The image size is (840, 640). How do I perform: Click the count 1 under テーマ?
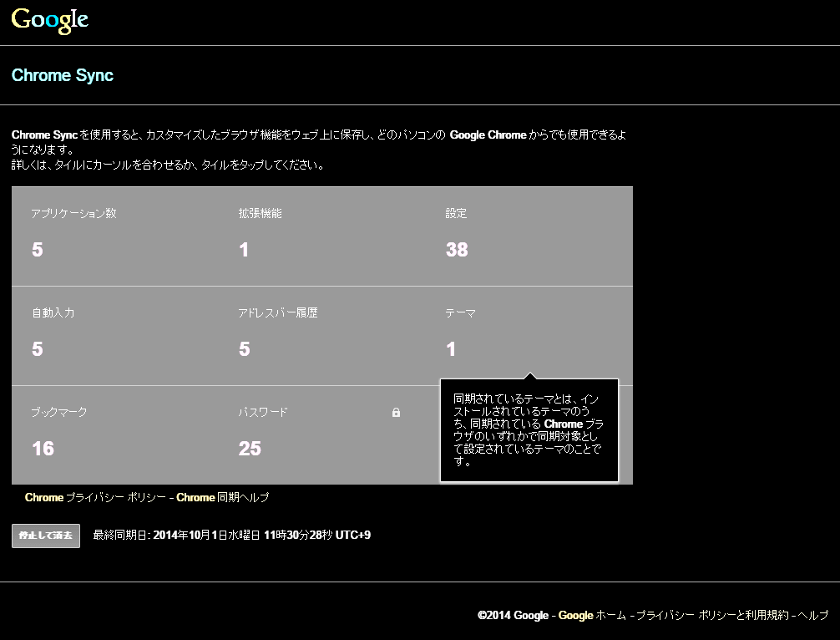[x=451, y=349]
